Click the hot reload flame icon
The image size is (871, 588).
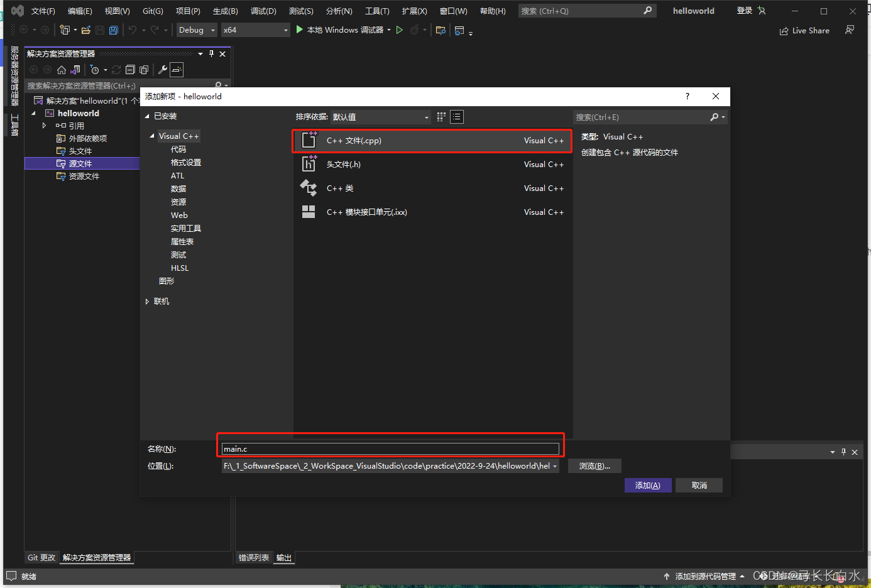click(x=415, y=30)
